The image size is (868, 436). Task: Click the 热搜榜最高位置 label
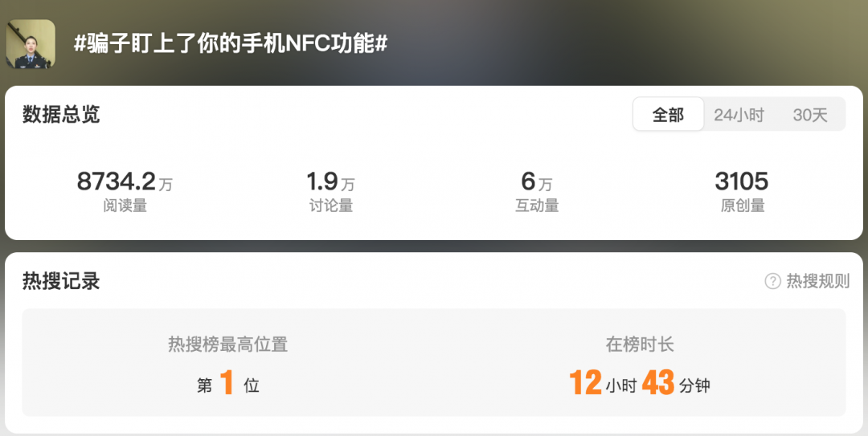[x=228, y=344]
